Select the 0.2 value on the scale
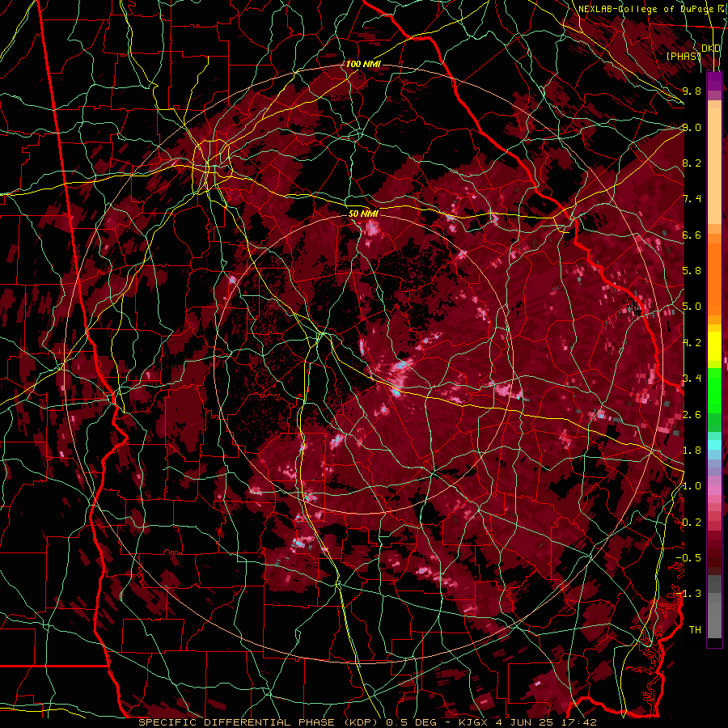 tap(692, 522)
